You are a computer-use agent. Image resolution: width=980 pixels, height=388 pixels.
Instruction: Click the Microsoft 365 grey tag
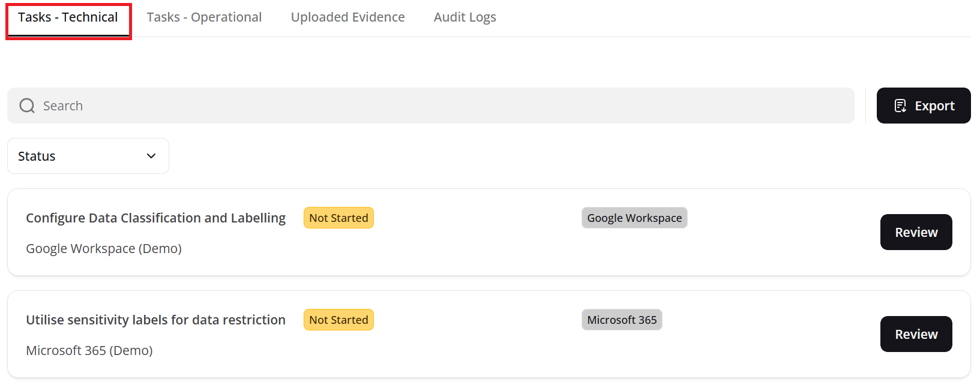[x=622, y=320]
